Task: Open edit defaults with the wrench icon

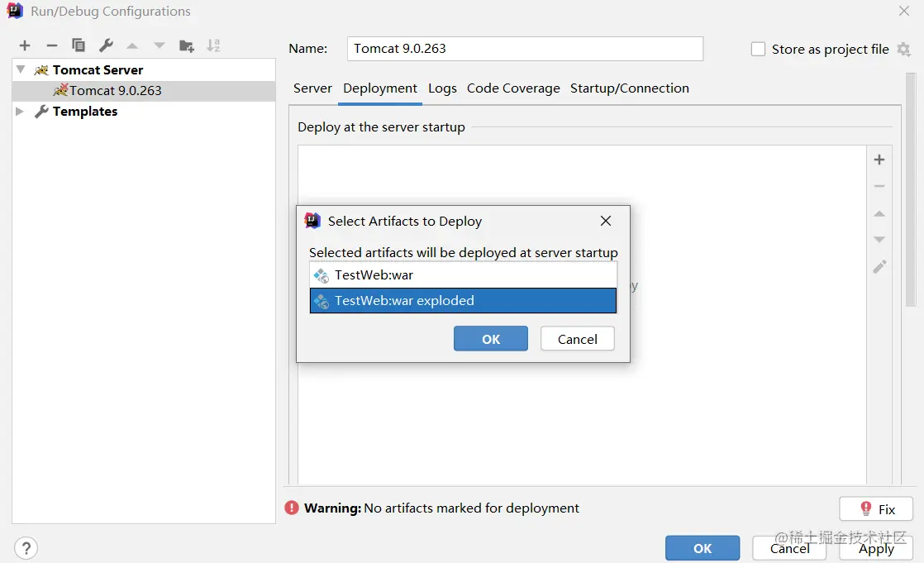Action: pyautogui.click(x=106, y=45)
